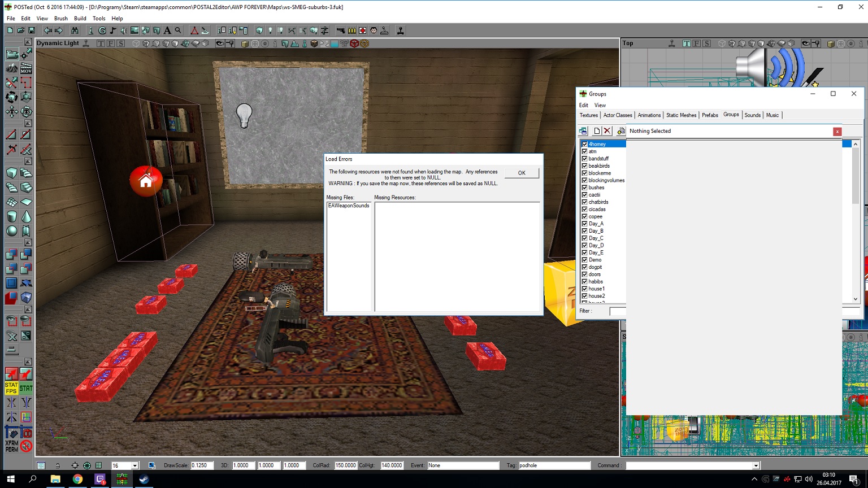Select the Cube brush builder

tap(12, 173)
